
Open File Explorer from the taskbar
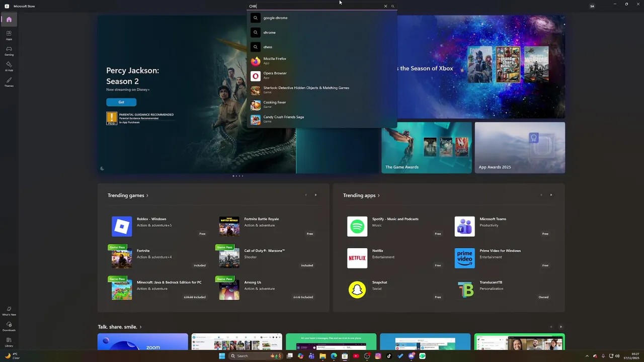point(323,356)
